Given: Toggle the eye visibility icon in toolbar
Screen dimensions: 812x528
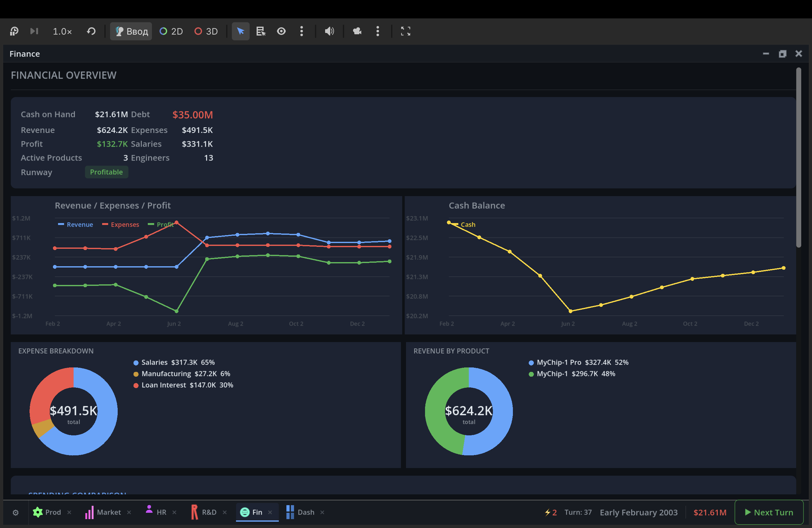Looking at the screenshot, I should point(281,31).
